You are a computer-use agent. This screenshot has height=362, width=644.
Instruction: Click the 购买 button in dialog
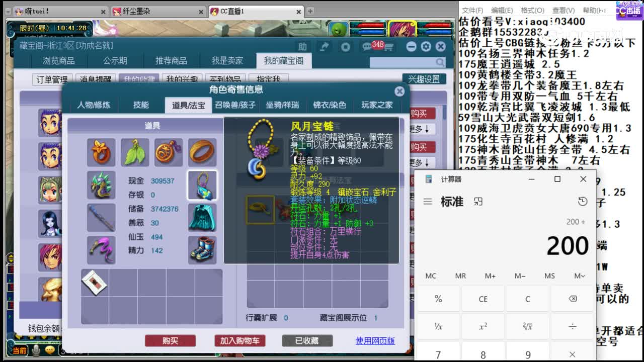(x=170, y=341)
